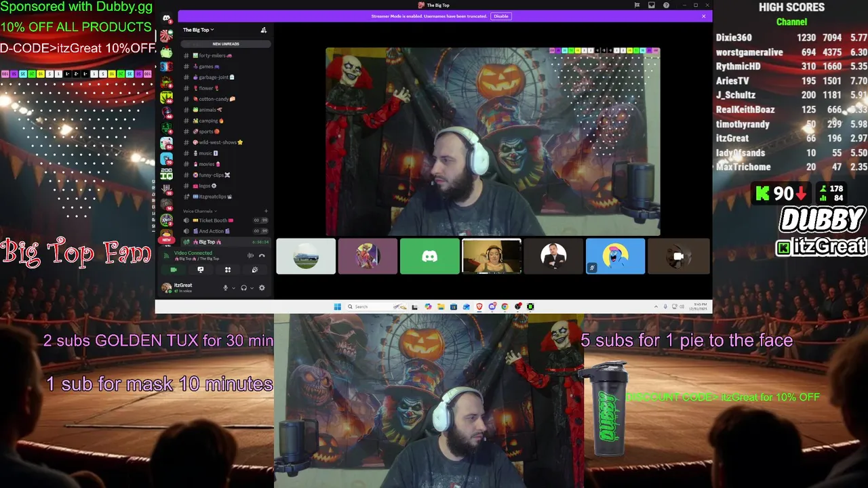This screenshot has width=868, height=488.
Task: Focus the main streamer video in call
Action: 493,142
